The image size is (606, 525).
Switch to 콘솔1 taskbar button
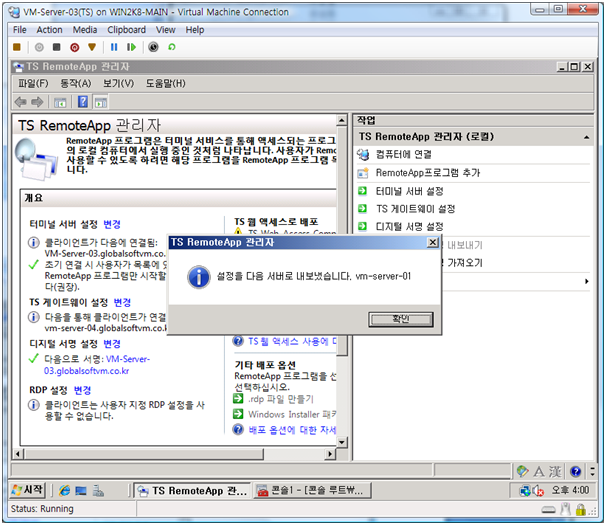coord(312,491)
